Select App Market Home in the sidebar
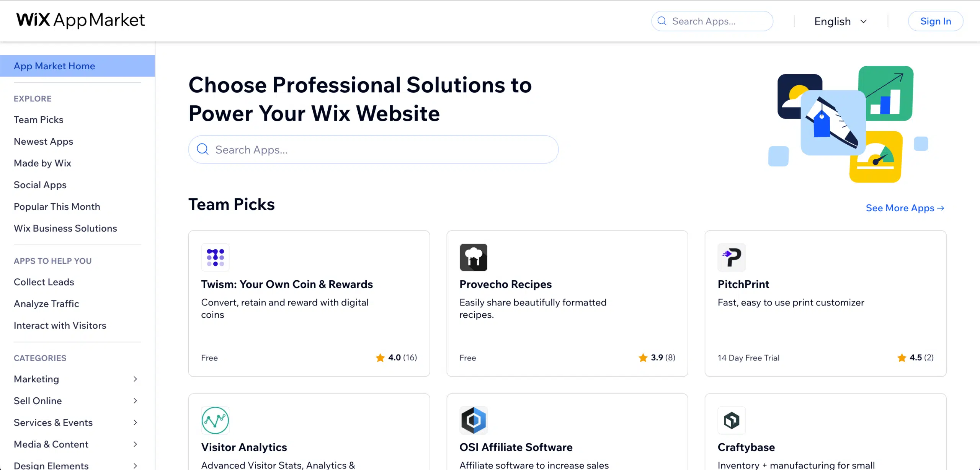 [x=77, y=66]
